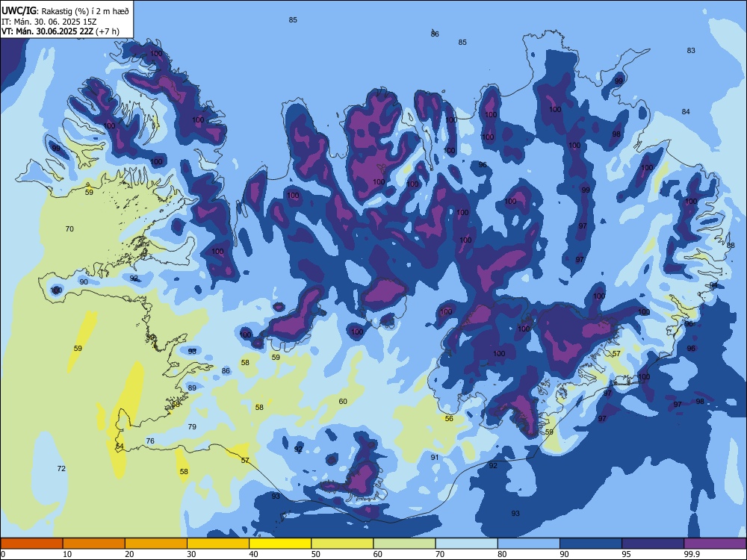Click the map value '91'
Screen dimensions: 747x560
(435, 457)
